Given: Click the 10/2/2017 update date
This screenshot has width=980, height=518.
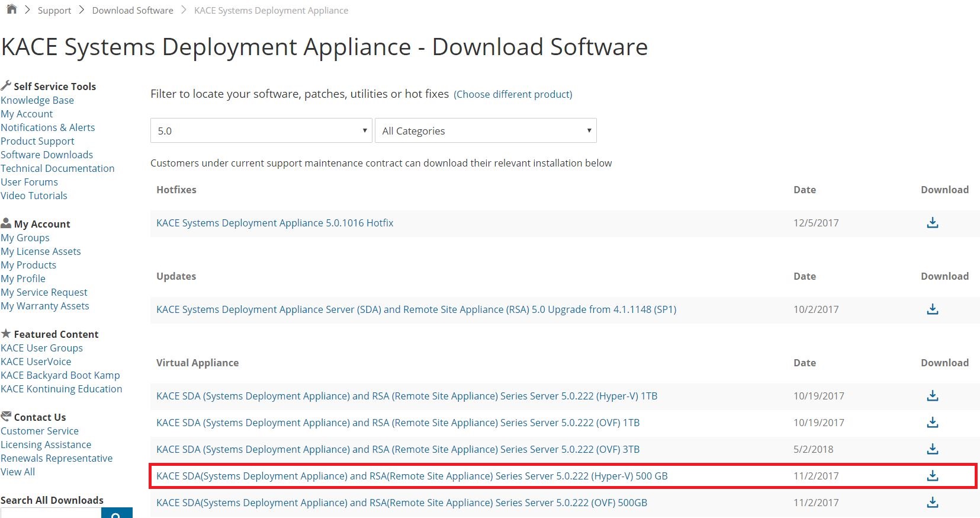Looking at the screenshot, I should [816, 309].
